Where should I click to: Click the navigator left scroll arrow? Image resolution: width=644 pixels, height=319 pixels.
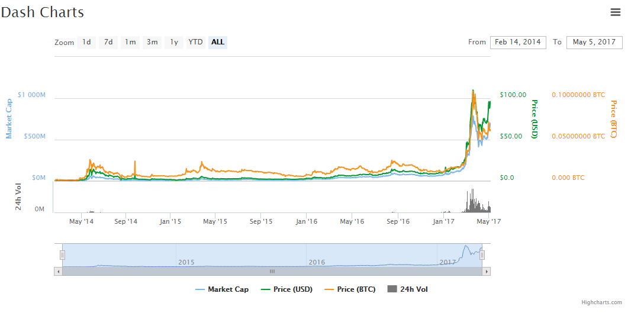pyautogui.click(x=57, y=271)
